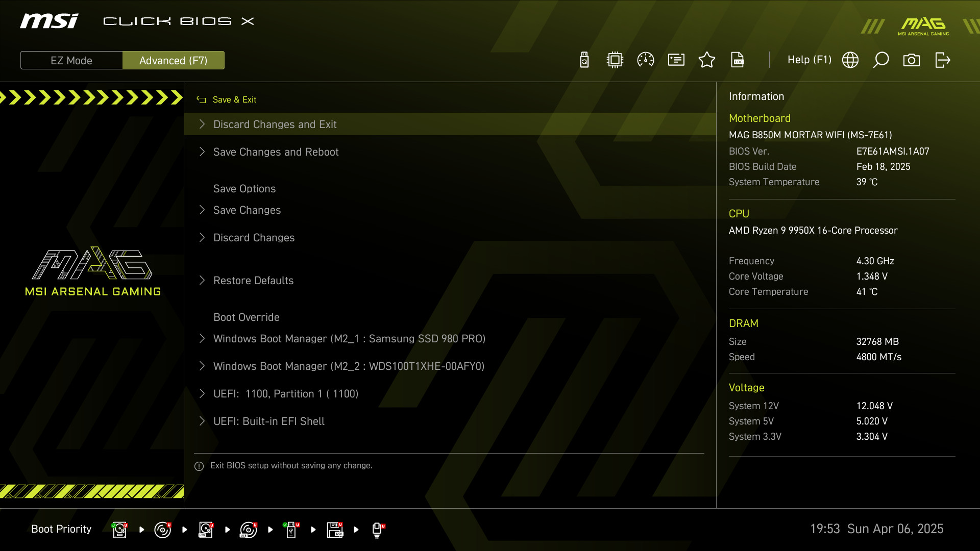Viewport: 980px width, 551px height.
Task: Click the chevron beside UEFI: 1100, Partition 1
Action: [202, 393]
